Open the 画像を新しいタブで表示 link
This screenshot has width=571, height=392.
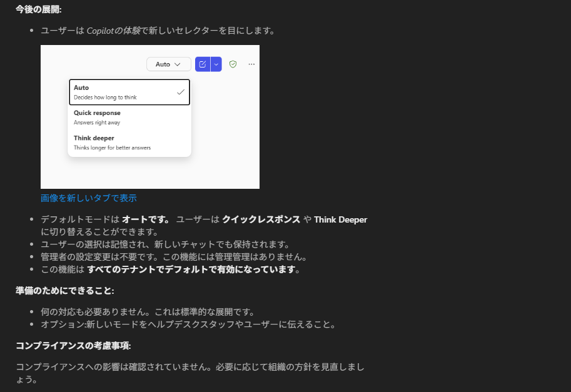pyautogui.click(x=89, y=198)
